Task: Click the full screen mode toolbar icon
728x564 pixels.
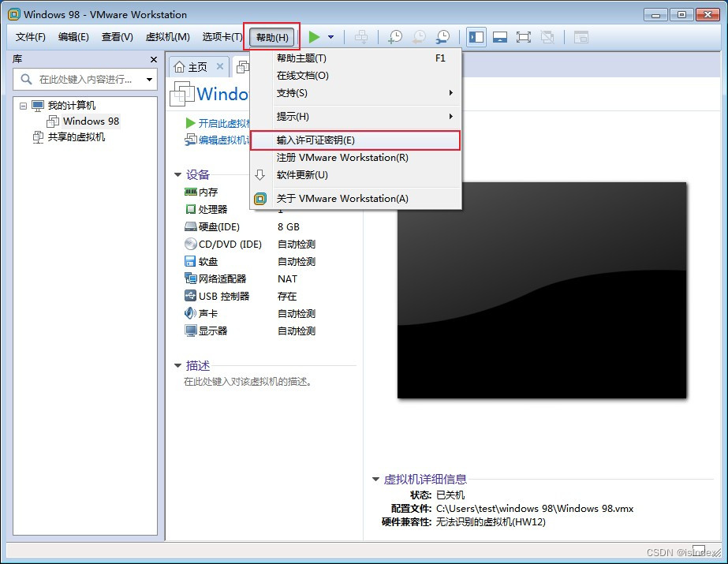Action: tap(523, 36)
